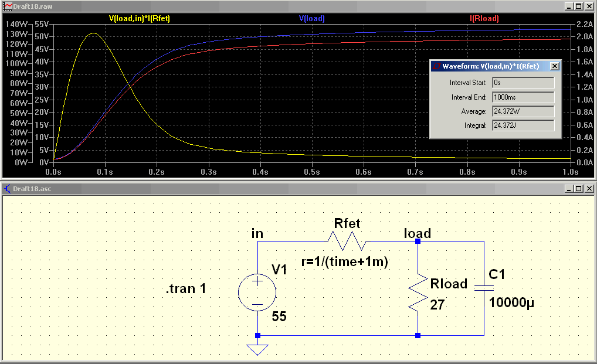The height and width of the screenshot is (364, 597).
Task: Click the Rload name label
Action: (449, 284)
